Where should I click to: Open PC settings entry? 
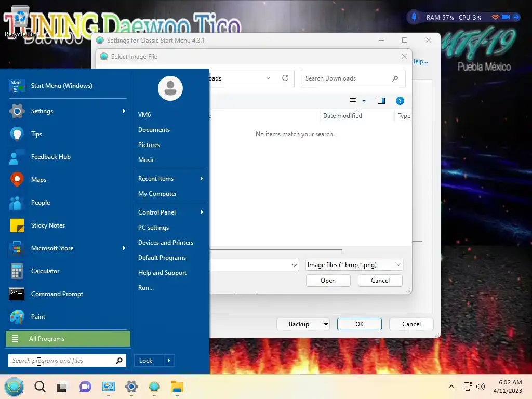[153, 228]
